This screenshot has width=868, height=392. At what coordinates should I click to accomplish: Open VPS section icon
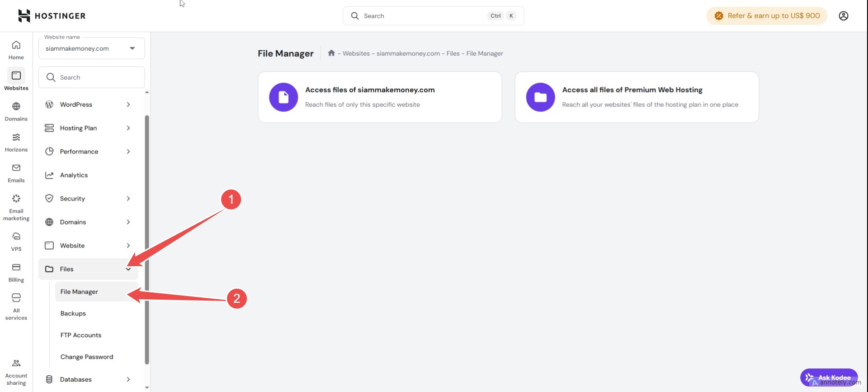16,242
